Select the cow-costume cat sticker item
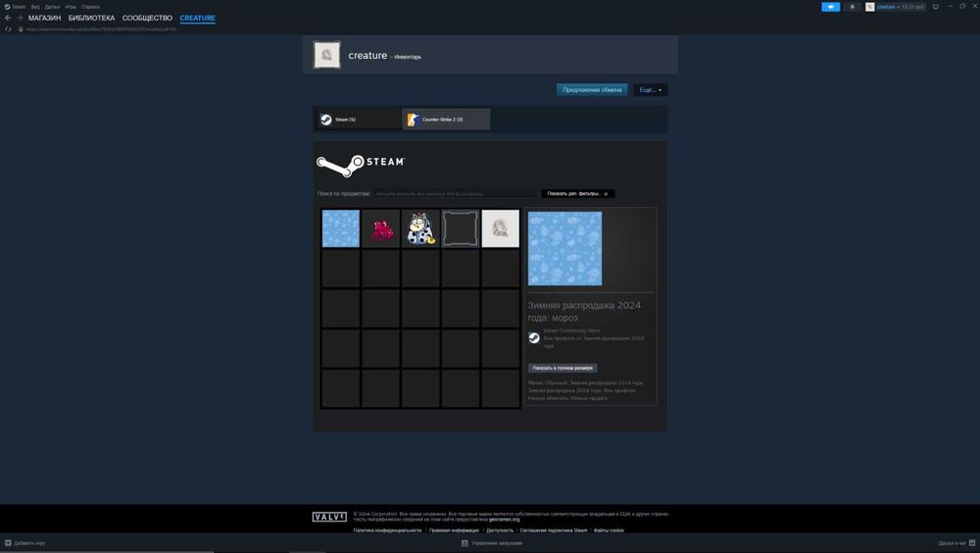Screen dimensions: 980x553 click(420, 228)
